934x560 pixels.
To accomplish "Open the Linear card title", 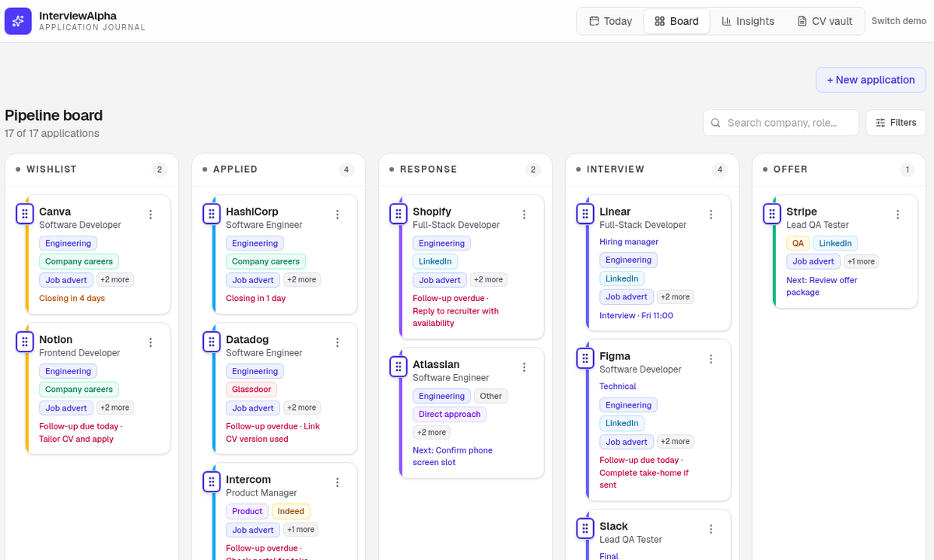I will [x=615, y=212].
